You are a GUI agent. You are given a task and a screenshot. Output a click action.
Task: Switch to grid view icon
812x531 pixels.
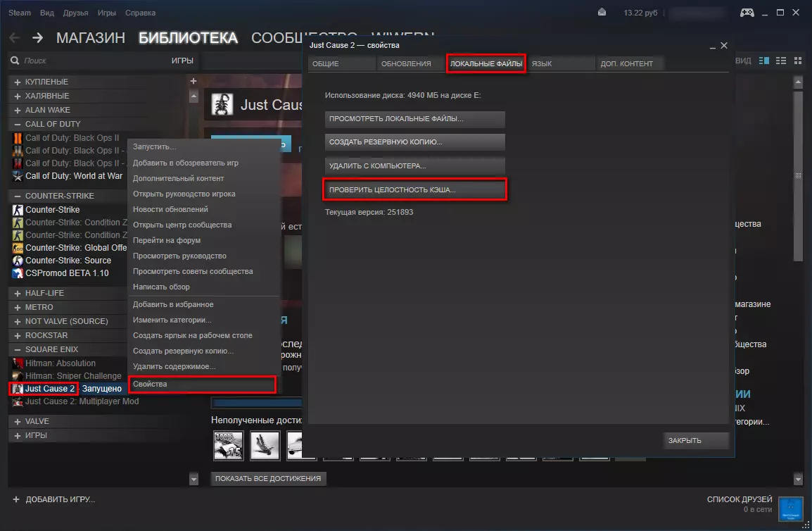coord(798,61)
